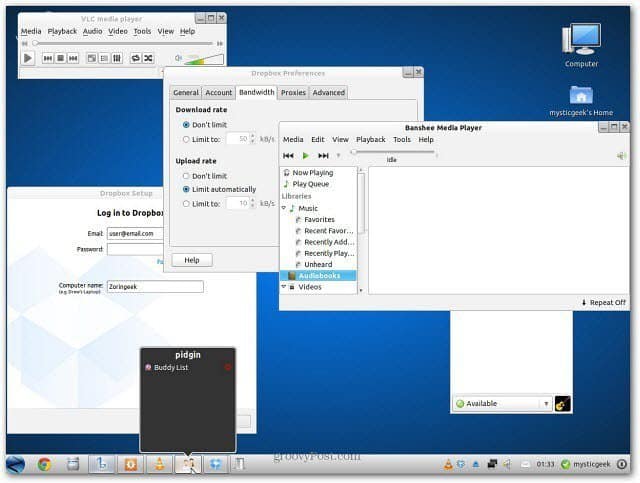Click VLC cone in system tray
Screen dimensions: 640x483
(x=448, y=464)
